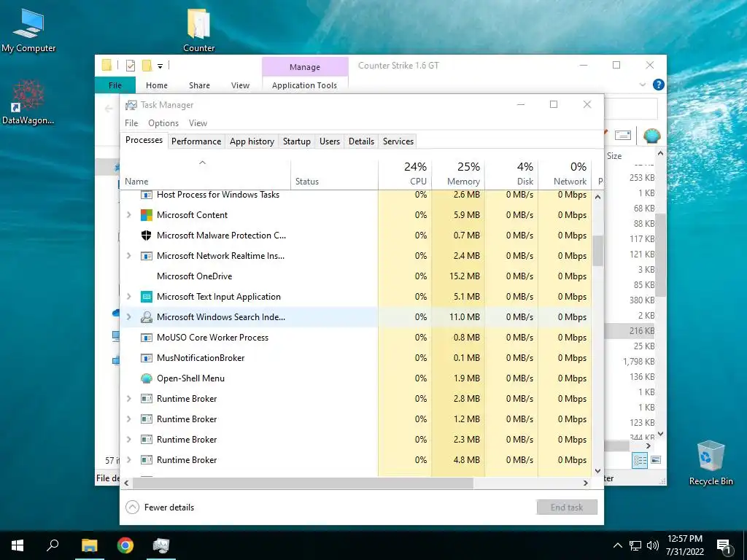Switch to the App history tab
The height and width of the screenshot is (560, 747).
252,141
